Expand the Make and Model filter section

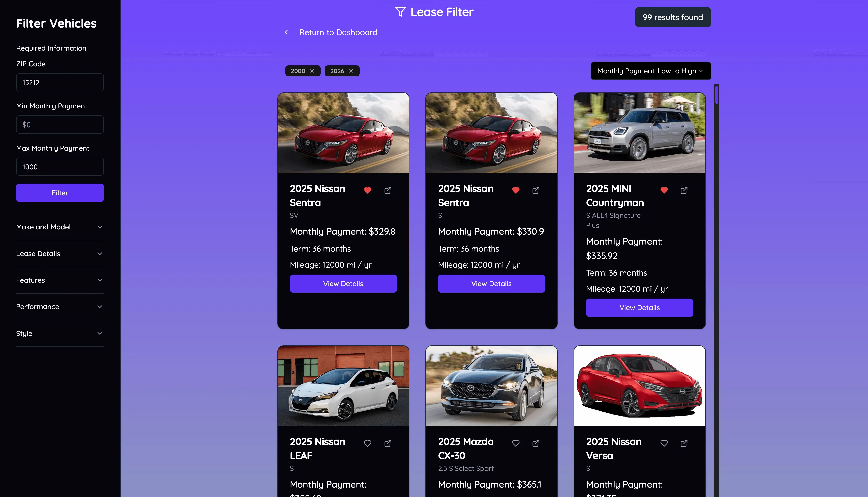(60, 227)
